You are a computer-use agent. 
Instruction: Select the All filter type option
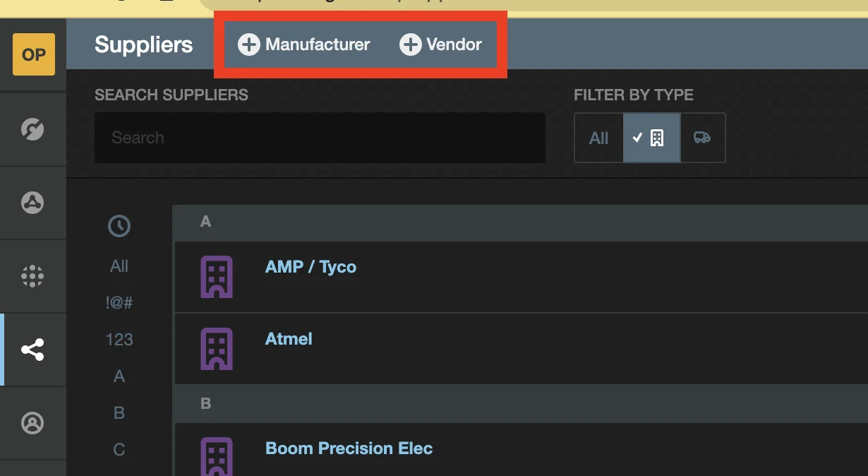[598, 138]
